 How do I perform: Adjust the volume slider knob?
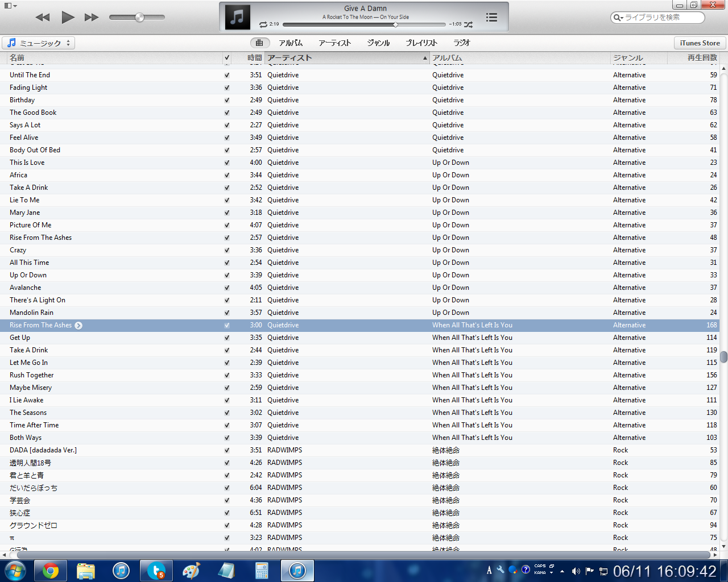point(139,17)
